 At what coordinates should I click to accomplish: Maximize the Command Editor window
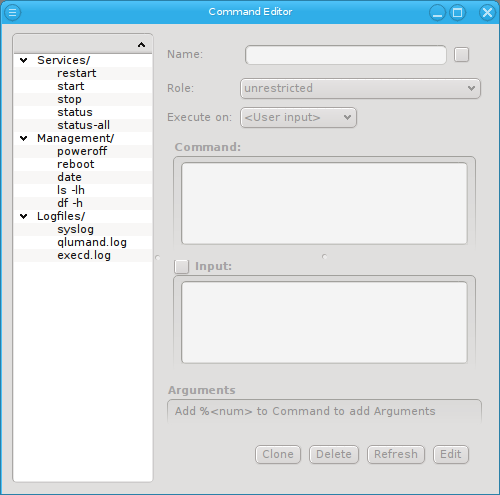(457, 13)
